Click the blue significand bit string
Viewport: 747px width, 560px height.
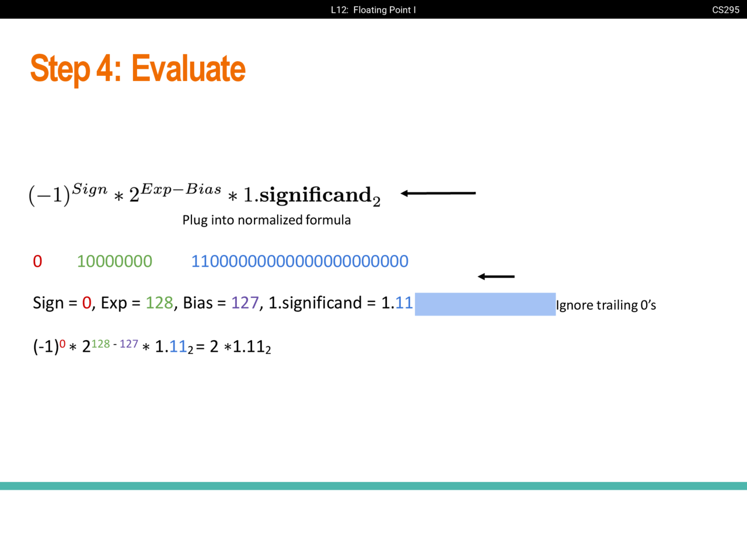[299, 261]
